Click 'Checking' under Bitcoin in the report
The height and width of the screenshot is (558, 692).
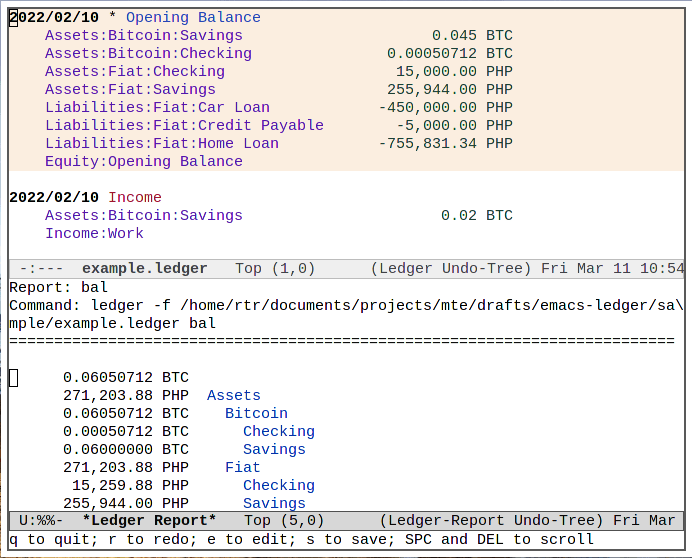coord(279,431)
